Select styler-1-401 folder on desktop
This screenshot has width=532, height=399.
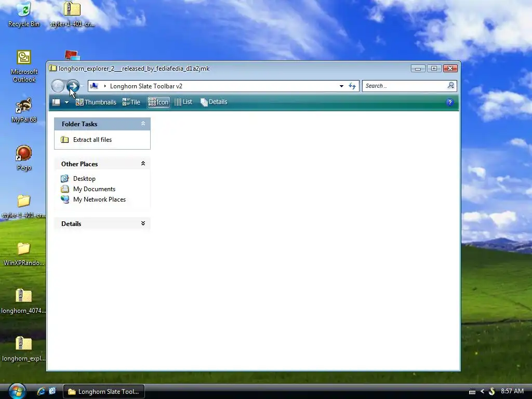pos(24,206)
